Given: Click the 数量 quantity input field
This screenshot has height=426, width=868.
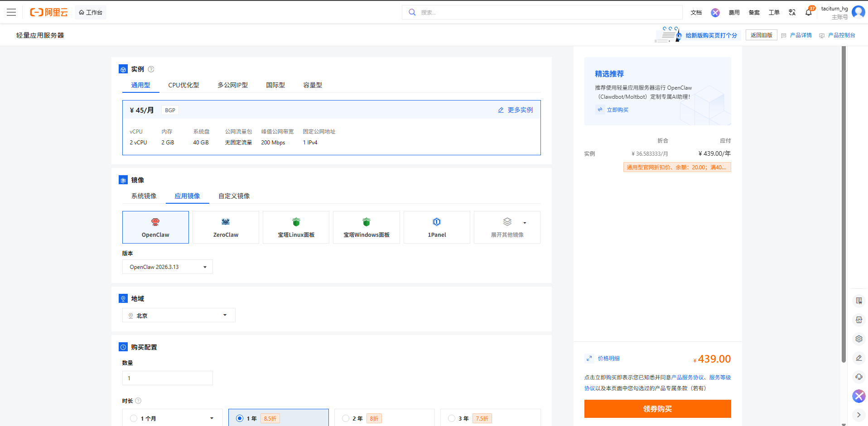Looking at the screenshot, I should (167, 378).
